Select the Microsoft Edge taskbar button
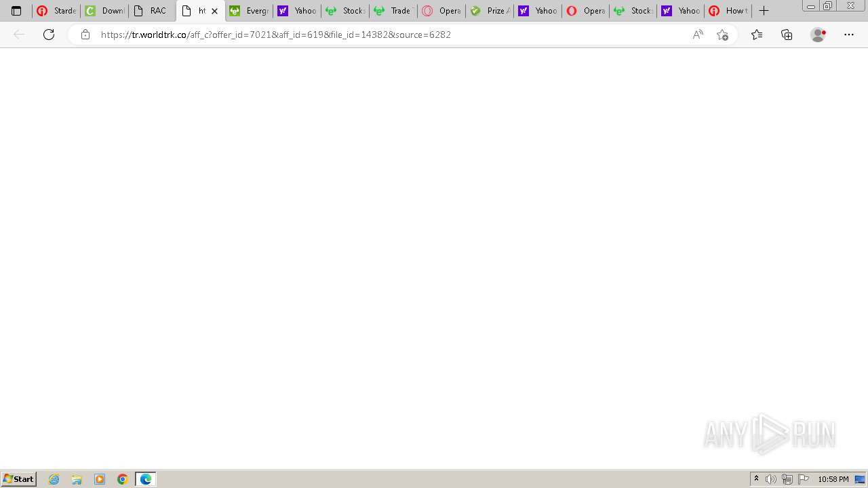 point(146,479)
